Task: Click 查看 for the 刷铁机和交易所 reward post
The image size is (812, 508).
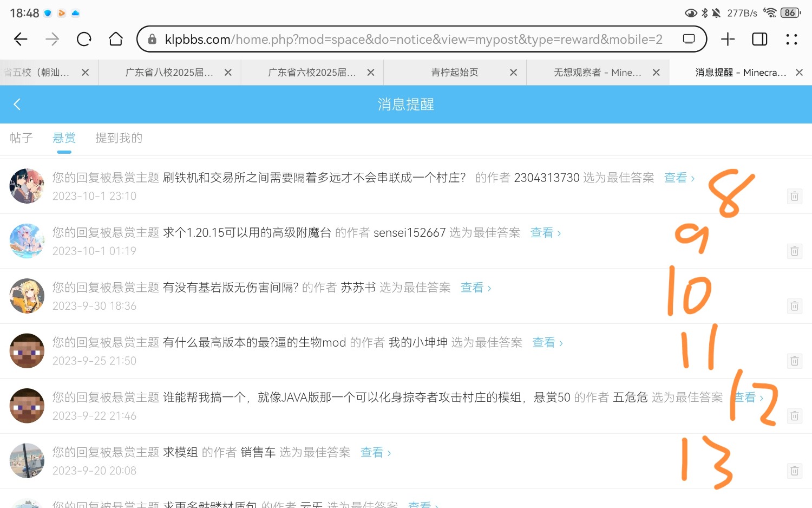Action: pos(679,178)
